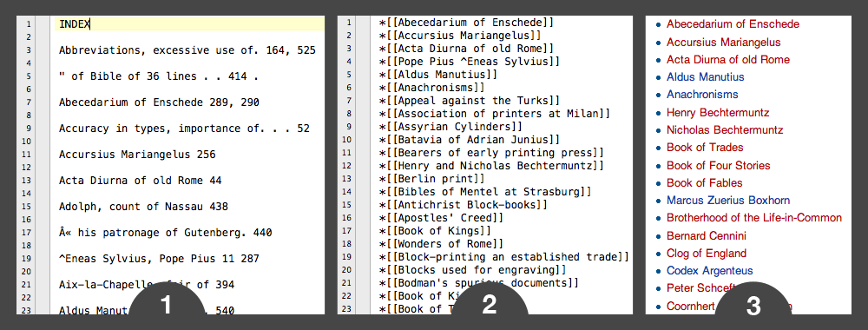Screen dimensions: 868x330
Task: Click the '" of Bible of 36 lines' line
Action: (x=158, y=76)
